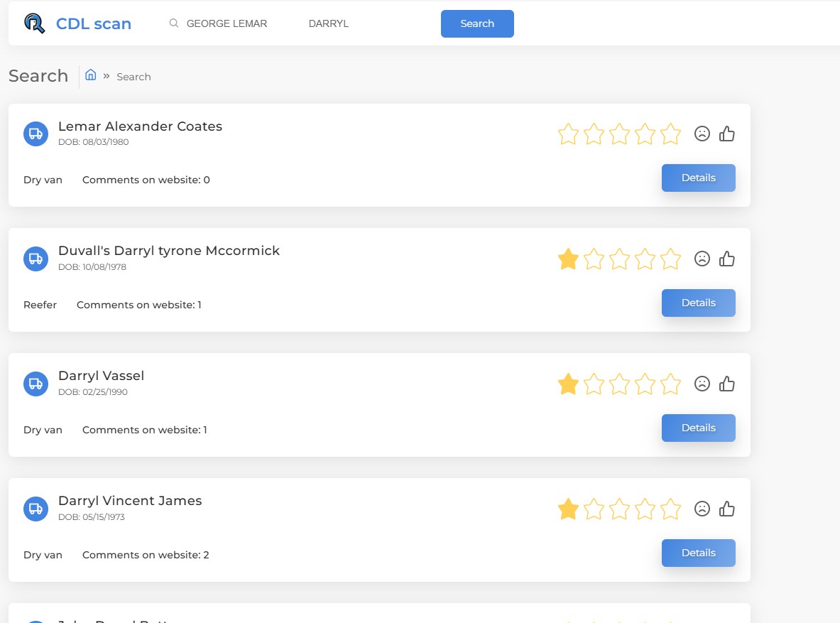Click the truck icon beside Darryl Vincent James

(x=36, y=509)
